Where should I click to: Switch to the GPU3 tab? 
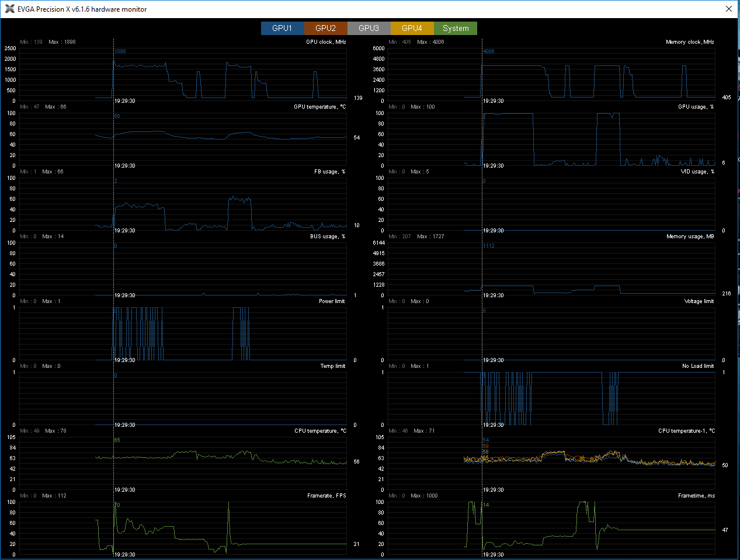[369, 28]
